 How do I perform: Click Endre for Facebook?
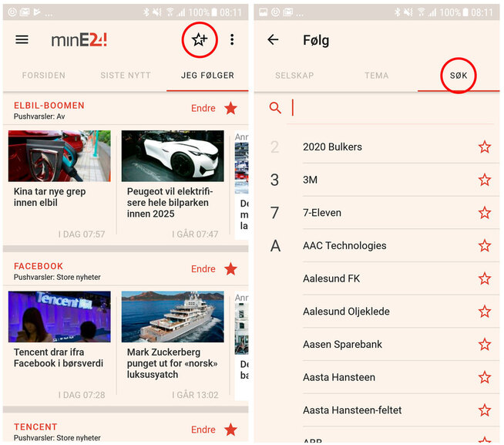coord(203,268)
